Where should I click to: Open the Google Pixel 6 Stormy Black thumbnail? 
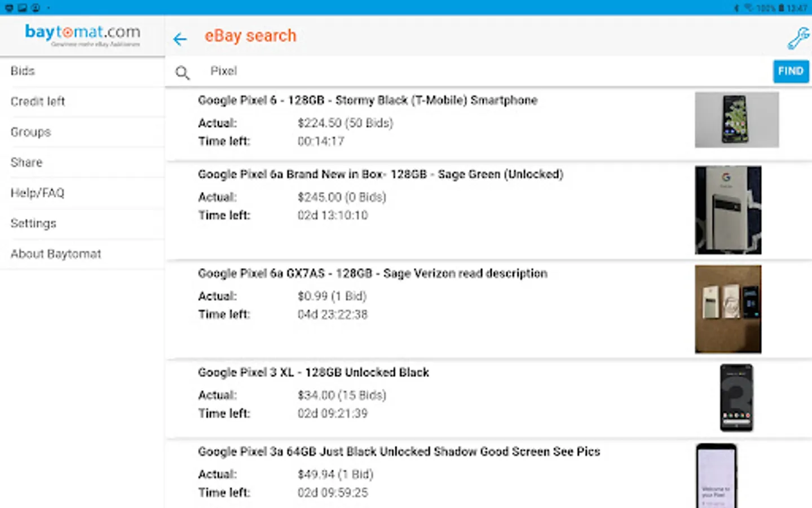(x=736, y=120)
